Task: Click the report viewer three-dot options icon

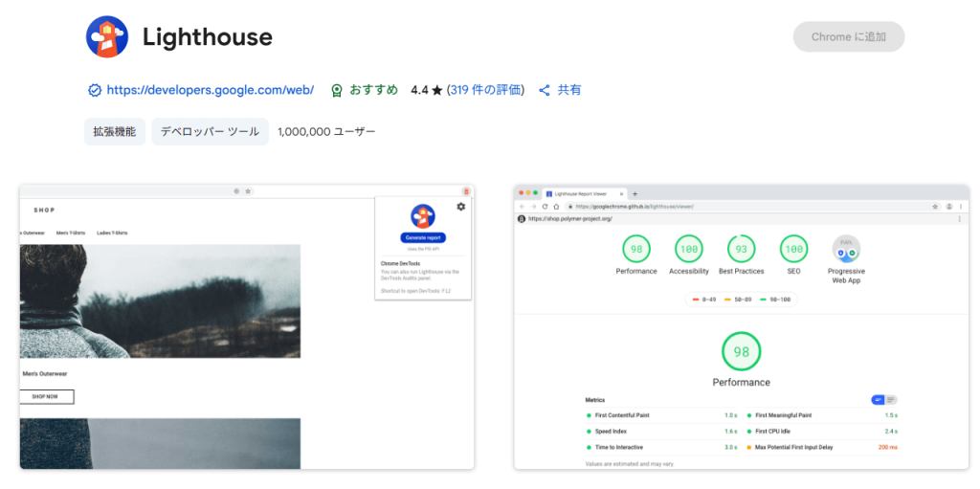Action: point(960,219)
